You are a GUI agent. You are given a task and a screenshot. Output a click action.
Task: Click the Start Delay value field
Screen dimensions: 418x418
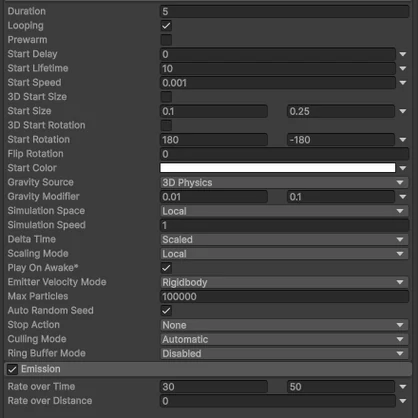(x=278, y=54)
